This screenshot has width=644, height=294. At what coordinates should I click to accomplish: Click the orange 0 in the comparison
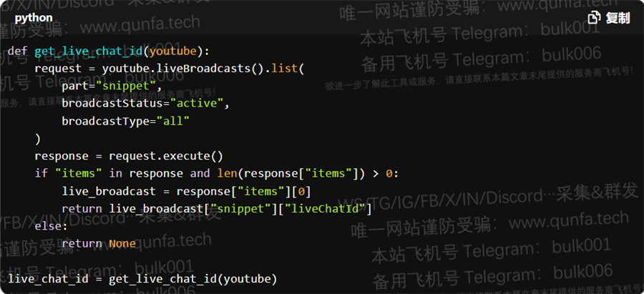point(389,174)
